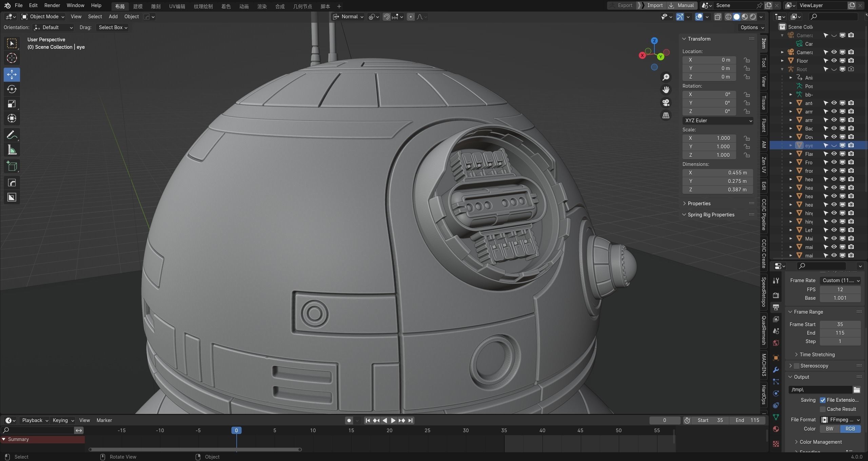Screen dimensions: 868x461
Task: Open the viewport Add menu
Action: 113,17
